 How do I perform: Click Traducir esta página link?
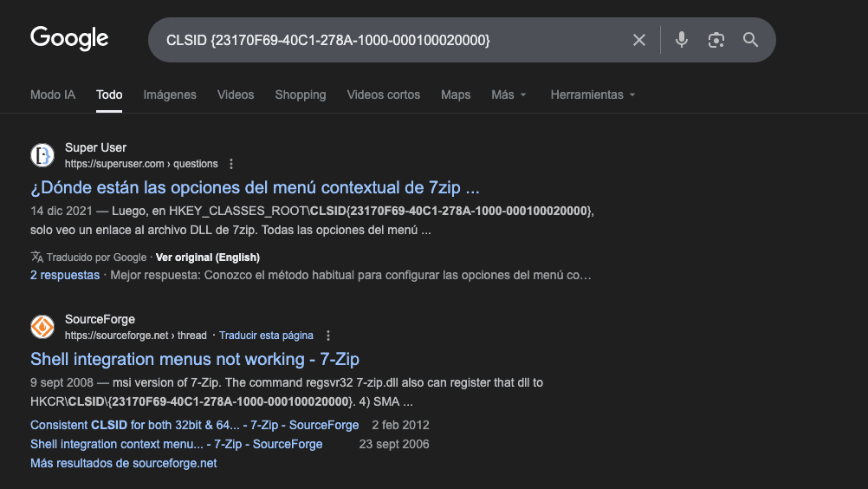point(266,336)
